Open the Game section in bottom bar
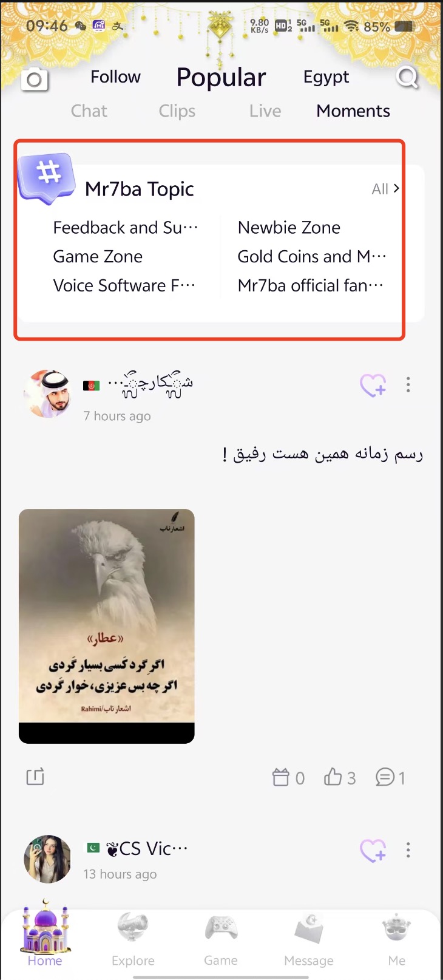443x980 pixels. click(221, 939)
